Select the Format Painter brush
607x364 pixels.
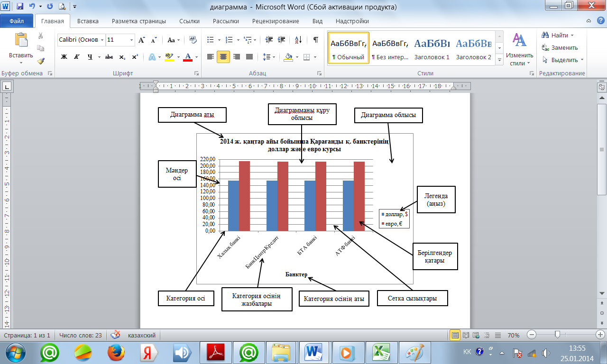click(41, 61)
